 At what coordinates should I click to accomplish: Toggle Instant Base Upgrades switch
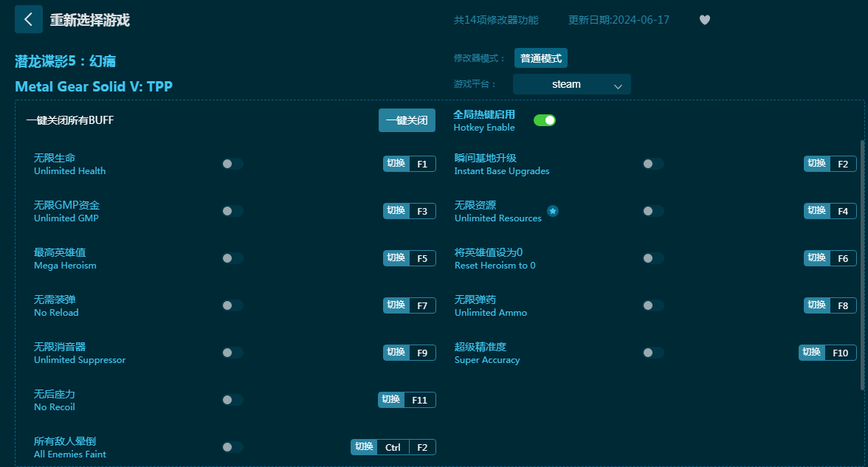coord(653,164)
